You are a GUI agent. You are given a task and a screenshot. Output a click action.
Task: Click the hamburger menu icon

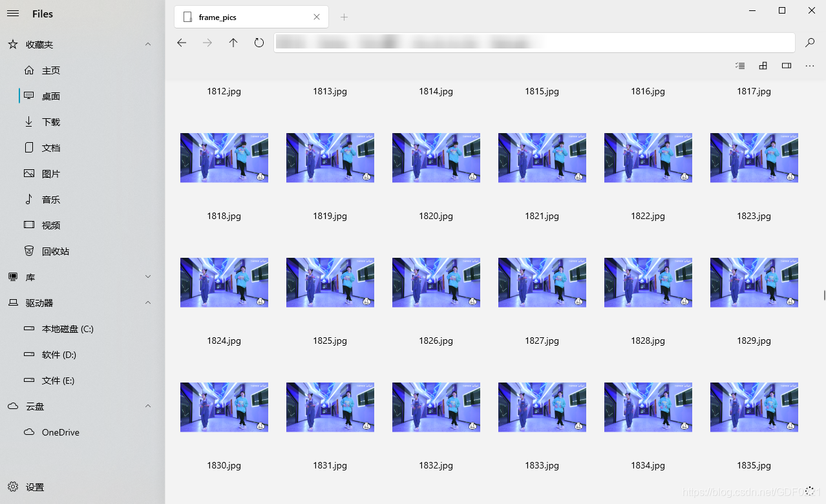click(x=13, y=14)
